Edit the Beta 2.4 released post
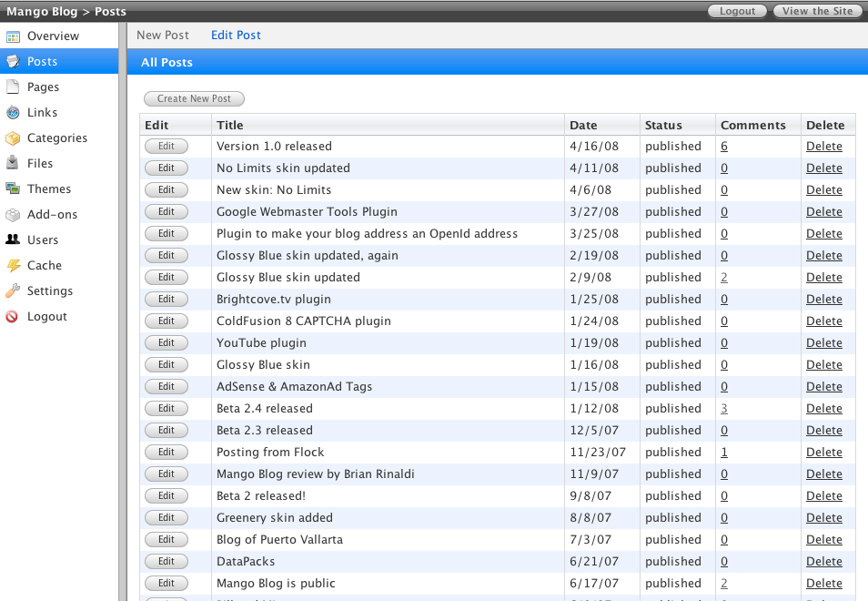Image resolution: width=868 pixels, height=601 pixels. pyautogui.click(x=167, y=408)
